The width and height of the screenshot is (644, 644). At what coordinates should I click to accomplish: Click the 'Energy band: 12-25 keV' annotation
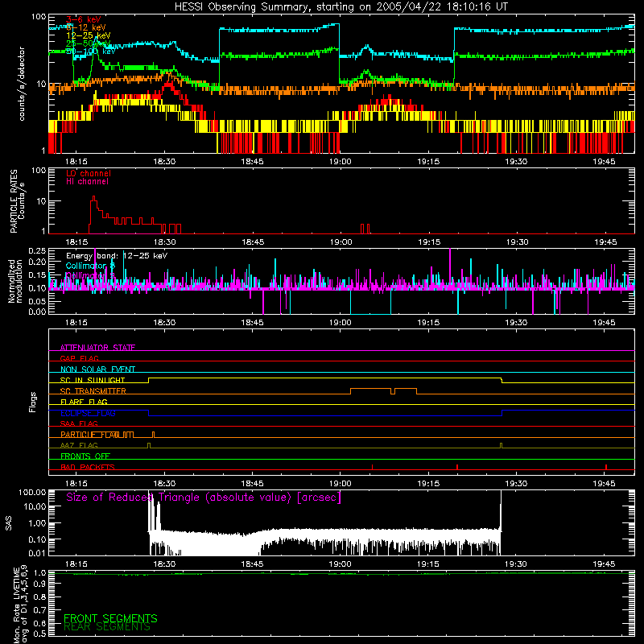coord(117,256)
